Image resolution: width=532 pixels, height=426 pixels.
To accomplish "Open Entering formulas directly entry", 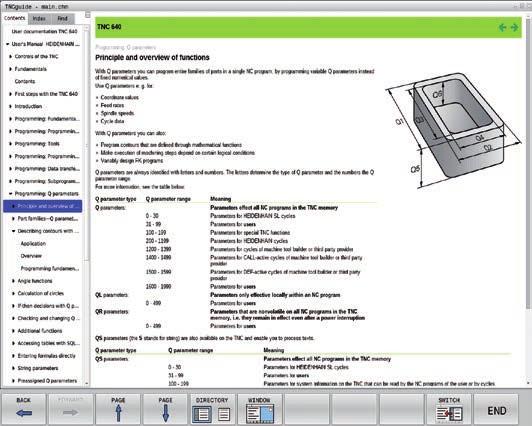I will tap(46, 356).
